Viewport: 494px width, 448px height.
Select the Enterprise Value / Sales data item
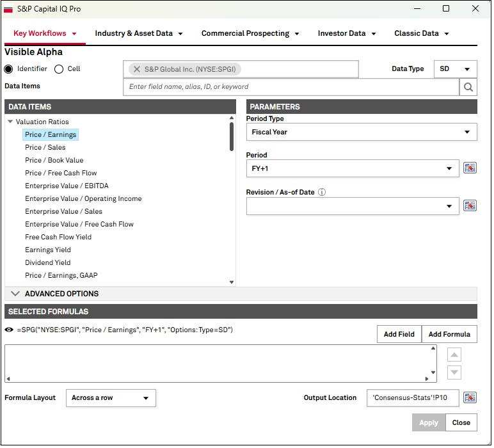point(64,212)
